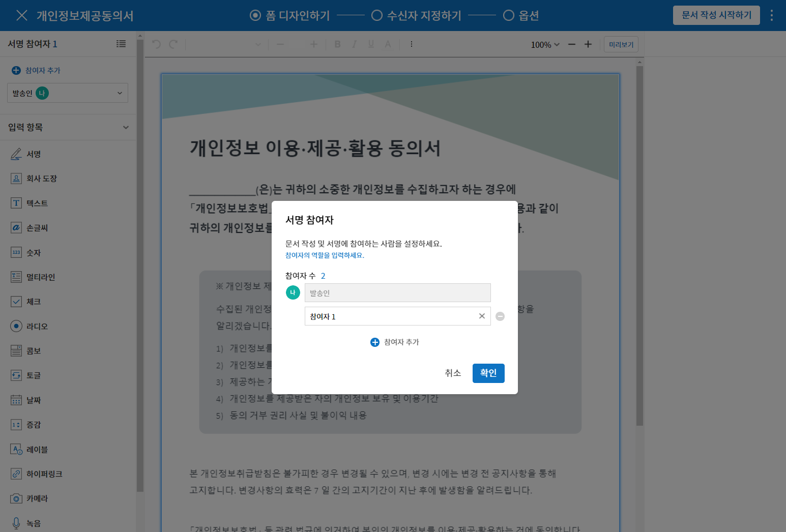The width and height of the screenshot is (786, 532).
Task: Click 참여자 추가 in the dialog
Action: 395,342
